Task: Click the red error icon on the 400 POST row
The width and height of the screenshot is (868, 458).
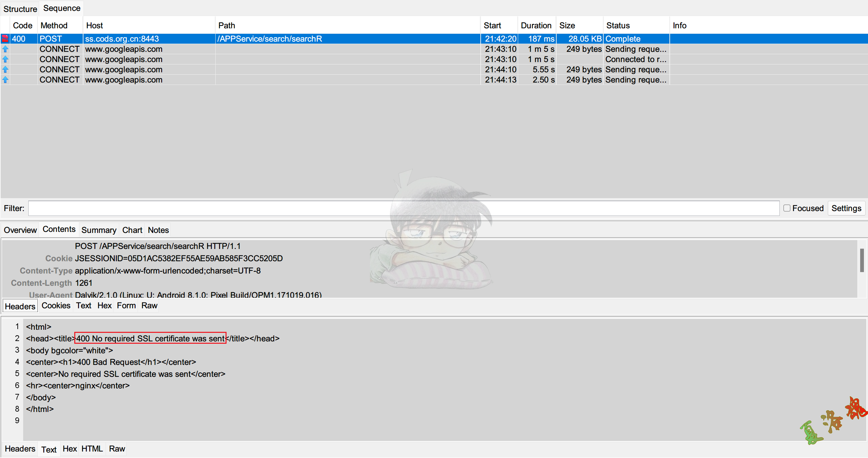Action: pos(5,39)
